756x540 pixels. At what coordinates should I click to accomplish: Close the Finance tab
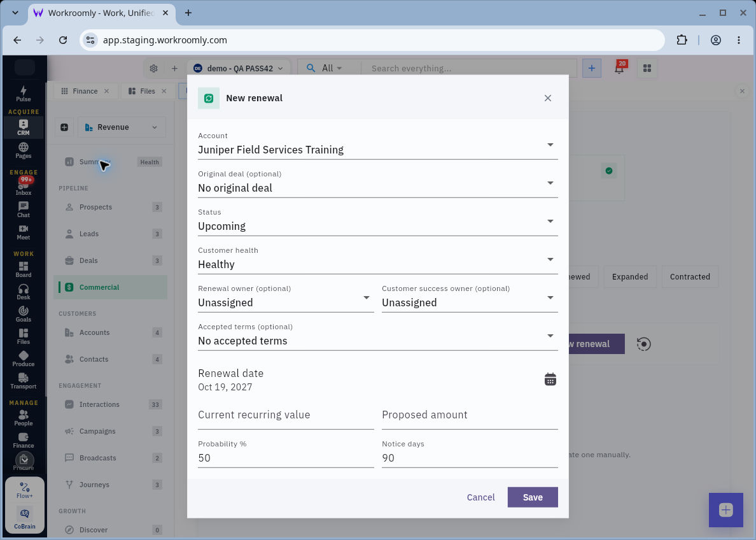(106, 91)
